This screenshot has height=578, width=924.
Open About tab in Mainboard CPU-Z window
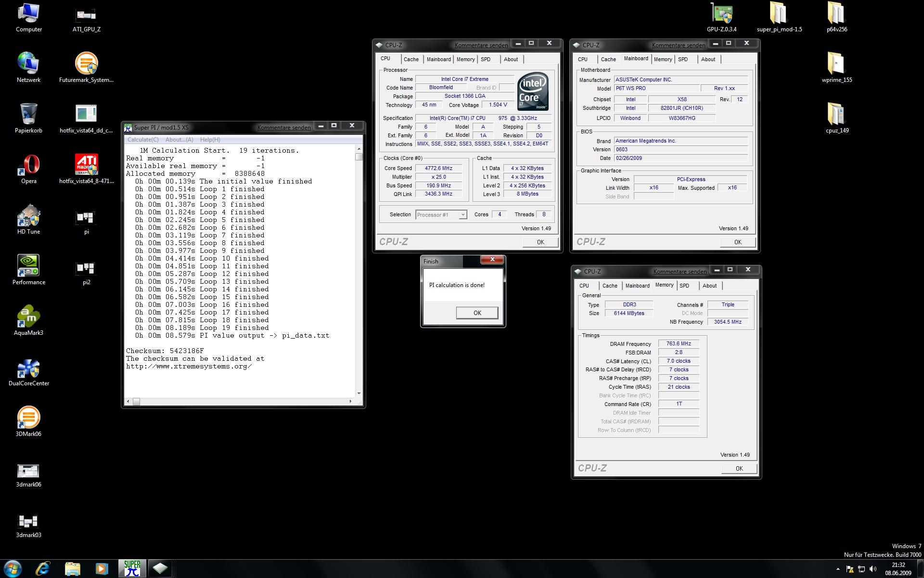click(x=708, y=59)
